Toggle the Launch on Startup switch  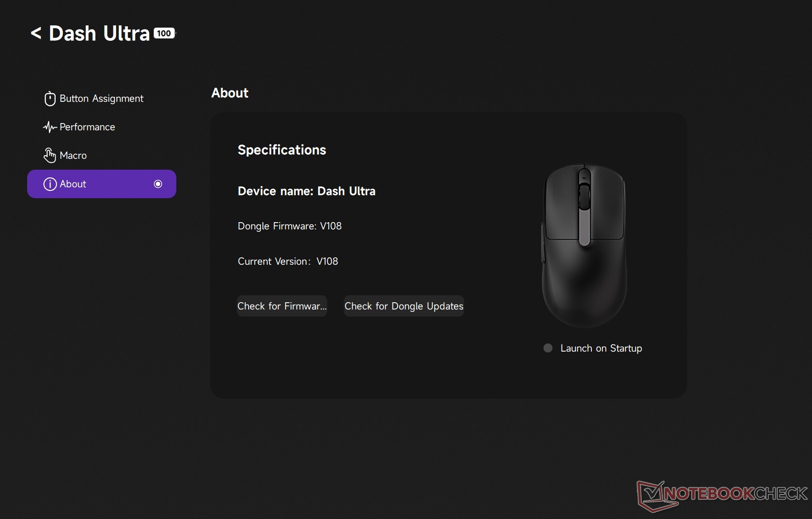(x=548, y=348)
